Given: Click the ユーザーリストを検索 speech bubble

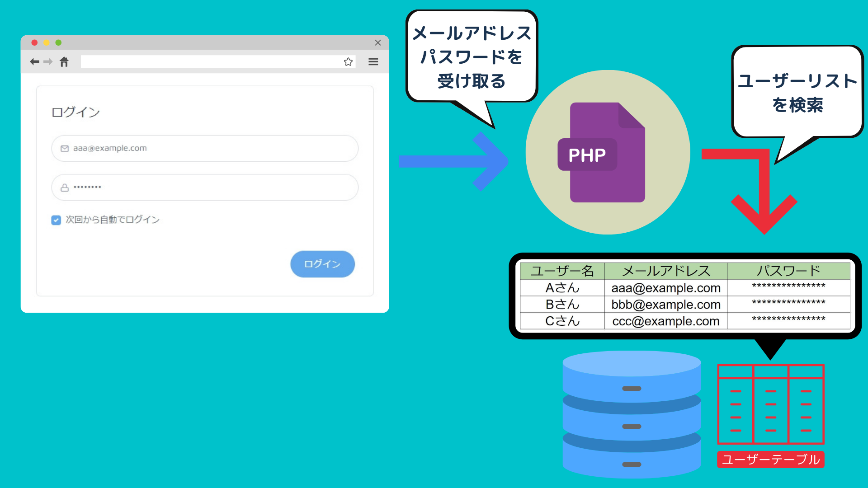Looking at the screenshot, I should tap(797, 92).
